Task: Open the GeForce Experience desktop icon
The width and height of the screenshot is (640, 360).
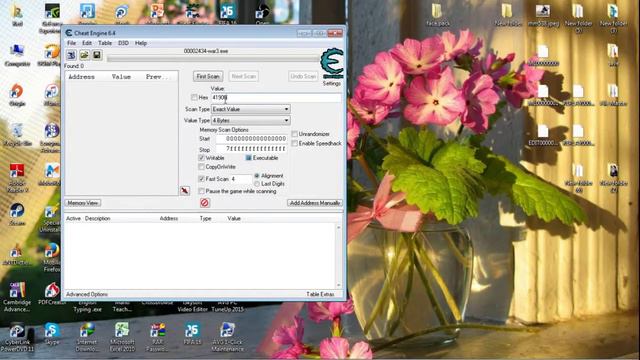Action: 52,18
